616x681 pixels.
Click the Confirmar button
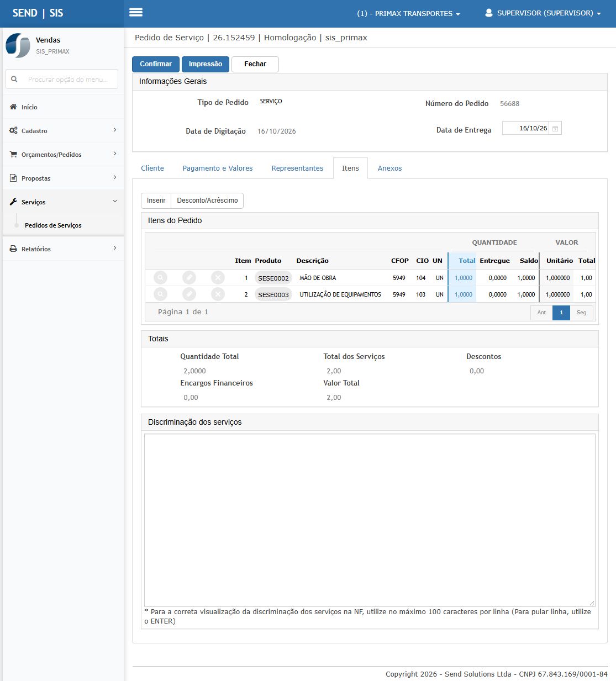156,64
